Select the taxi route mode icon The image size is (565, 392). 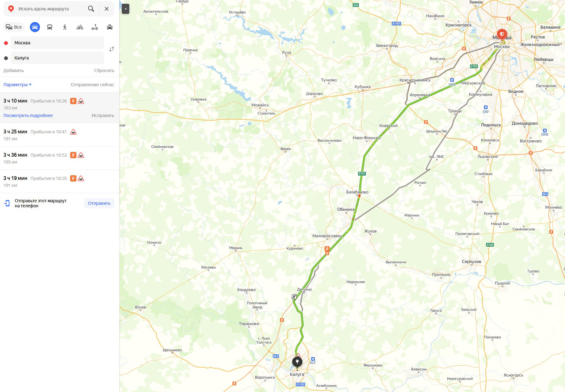[x=110, y=27]
